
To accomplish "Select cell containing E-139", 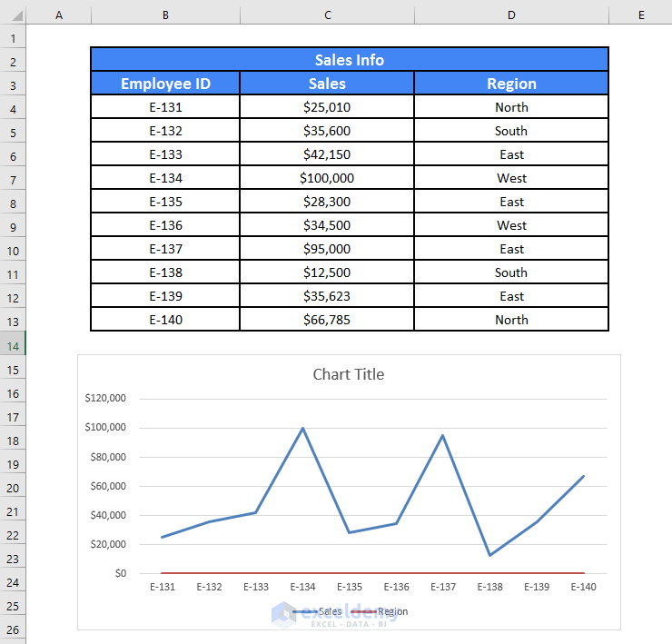I will [x=165, y=295].
